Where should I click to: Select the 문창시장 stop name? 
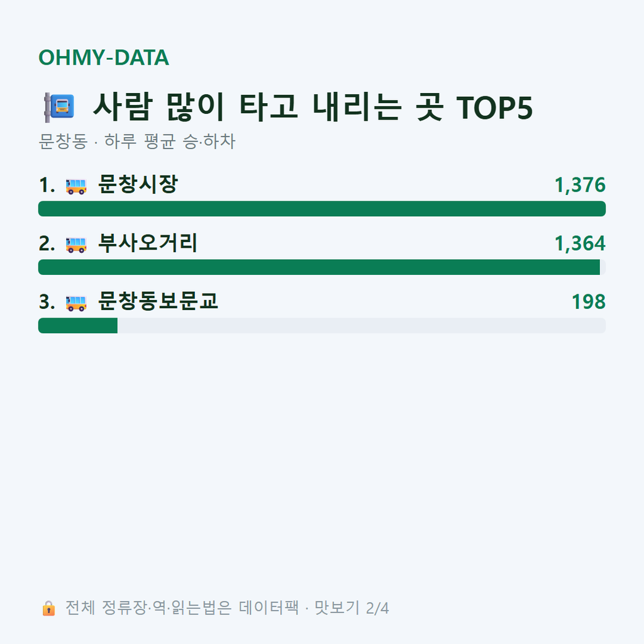138,184
